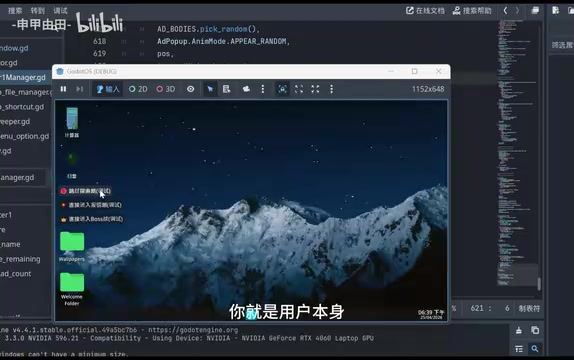Toggle the camera override icon

point(246,89)
